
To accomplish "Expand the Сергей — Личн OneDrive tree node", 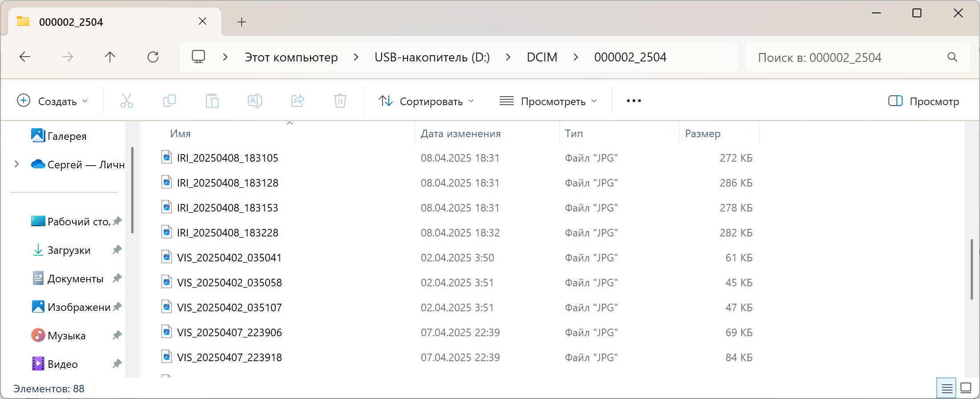I will 17,164.
